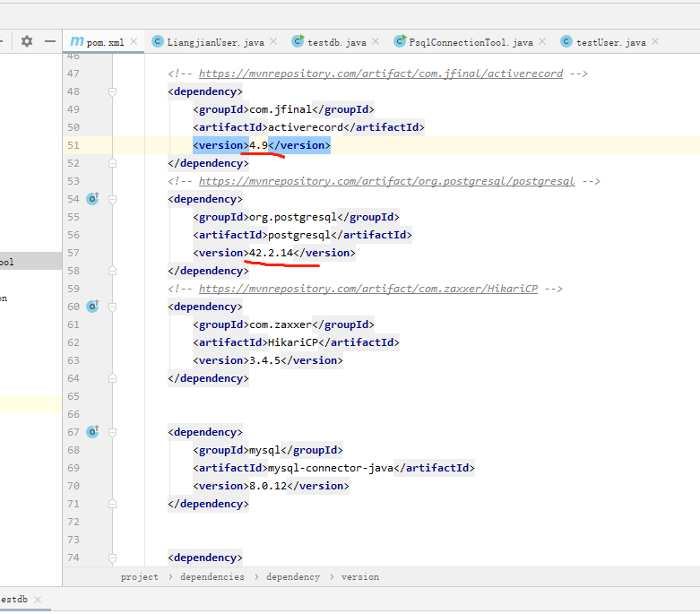Fold the closing dependency marker at line 52
Screen dimensions: 700x614
(x=113, y=163)
